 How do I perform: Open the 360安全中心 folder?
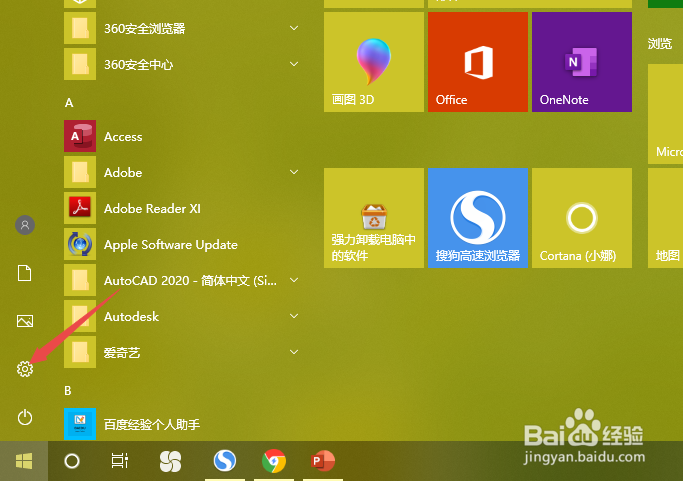[181, 64]
